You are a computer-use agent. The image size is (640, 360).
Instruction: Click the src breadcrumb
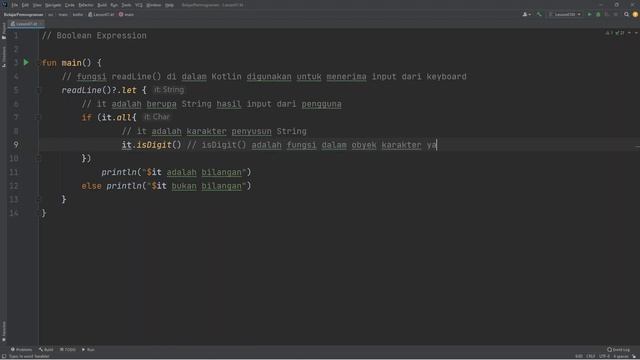point(51,15)
